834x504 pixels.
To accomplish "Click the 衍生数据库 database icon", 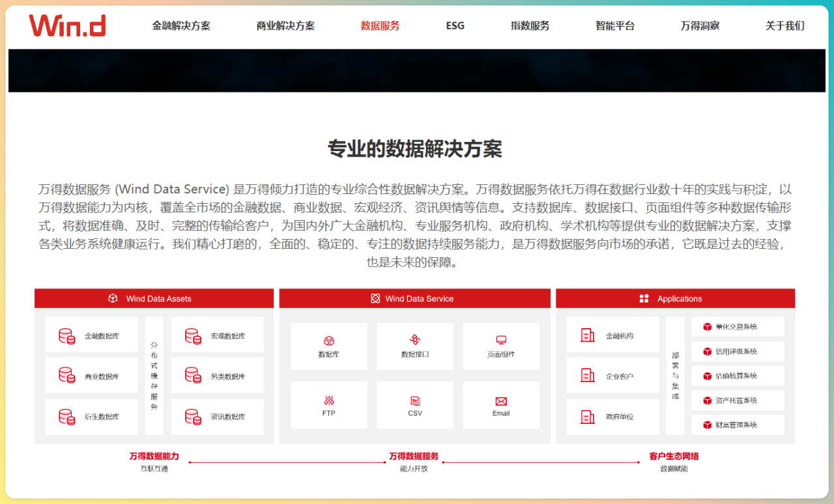I will click(66, 416).
